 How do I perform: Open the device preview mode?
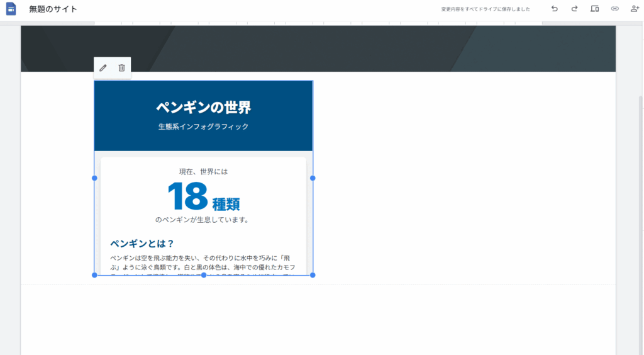click(x=594, y=9)
